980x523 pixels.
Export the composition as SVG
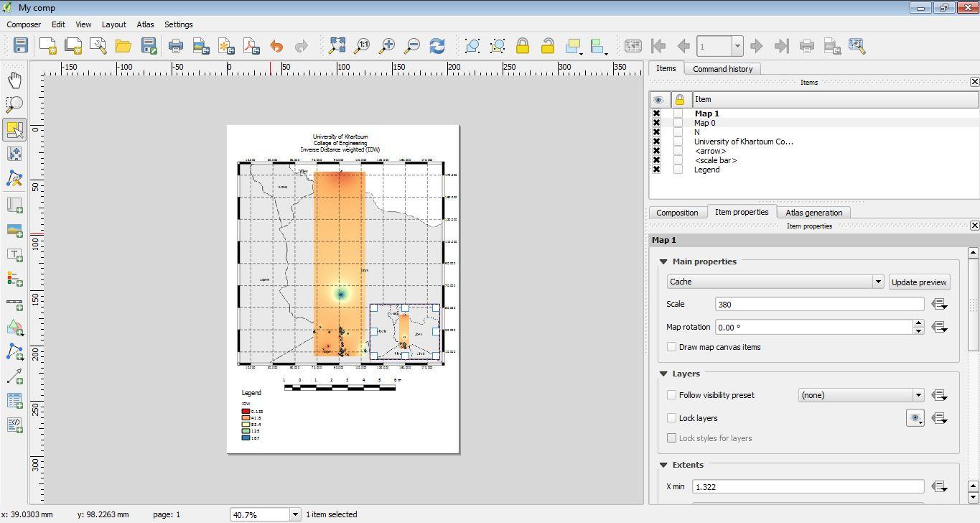point(226,46)
